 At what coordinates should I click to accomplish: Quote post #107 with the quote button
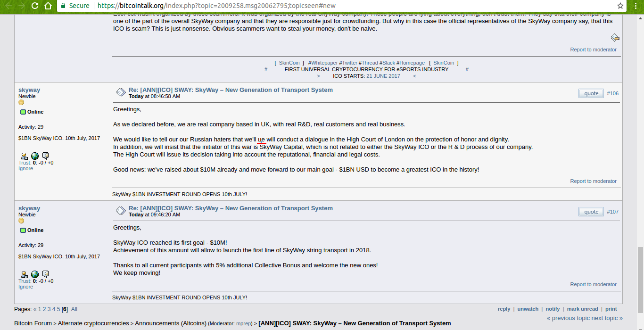point(591,212)
